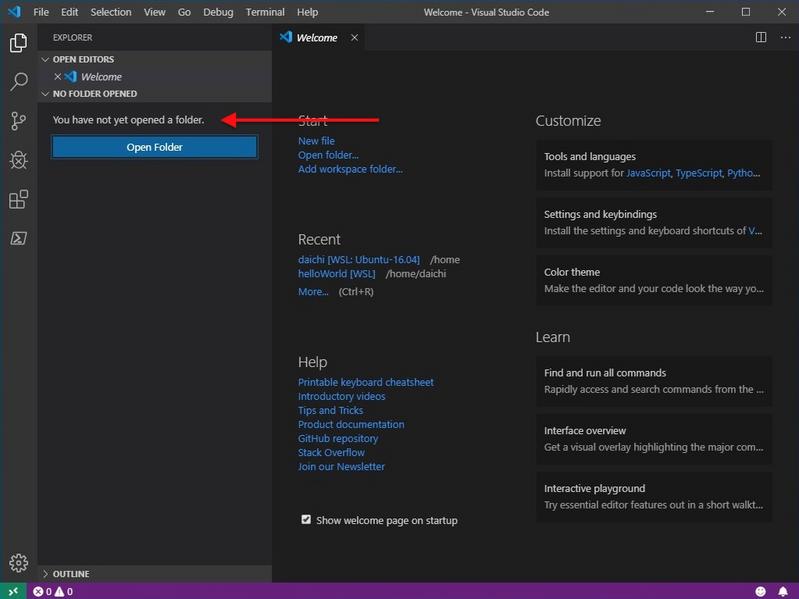799x599 pixels.
Task: Open the Settings and keybindings card
Action: [654, 223]
